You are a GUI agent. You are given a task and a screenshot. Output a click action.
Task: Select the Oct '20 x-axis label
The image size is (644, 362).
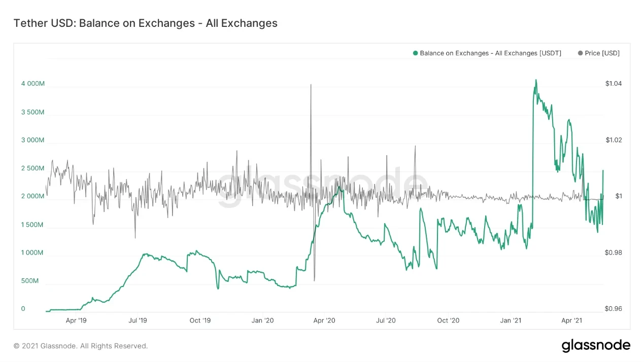tap(448, 320)
